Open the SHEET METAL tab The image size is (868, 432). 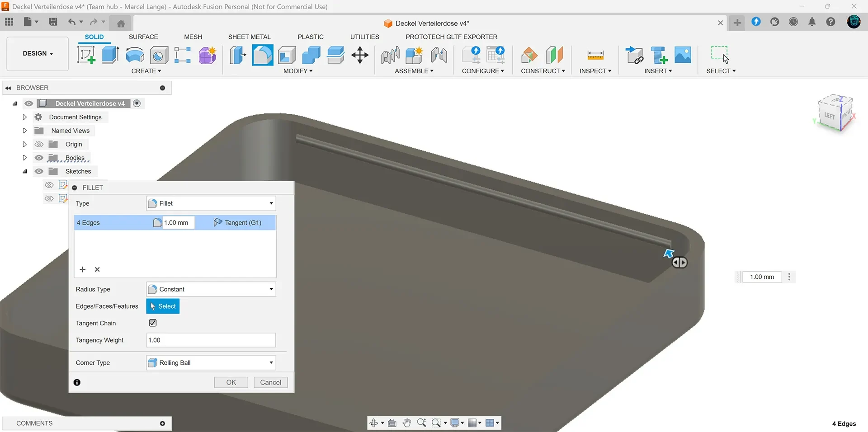point(249,37)
